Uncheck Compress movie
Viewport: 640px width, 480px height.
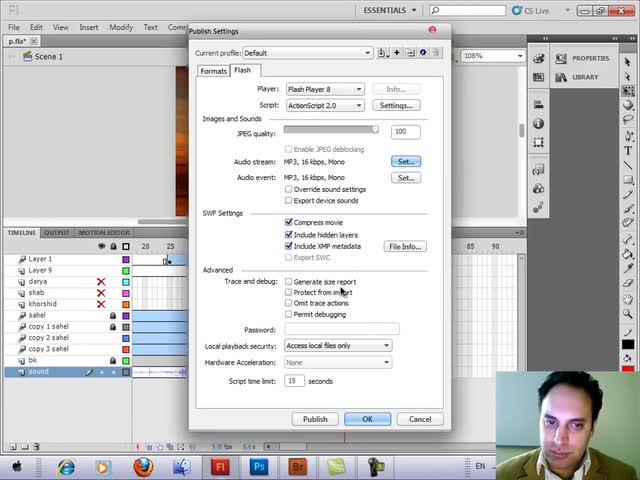pos(289,222)
